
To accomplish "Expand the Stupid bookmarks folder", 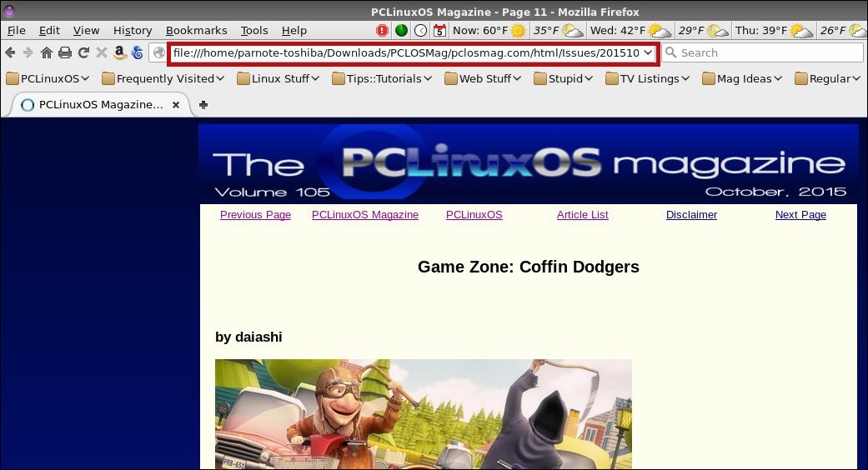I will 563,78.
